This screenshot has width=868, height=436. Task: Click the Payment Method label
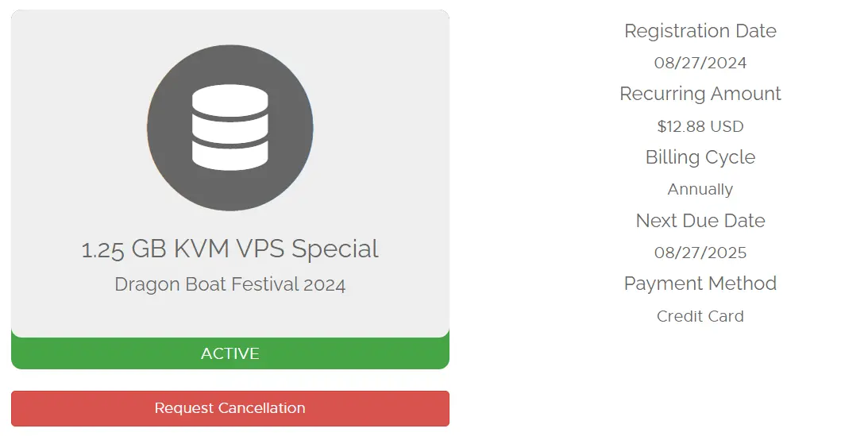[700, 284]
